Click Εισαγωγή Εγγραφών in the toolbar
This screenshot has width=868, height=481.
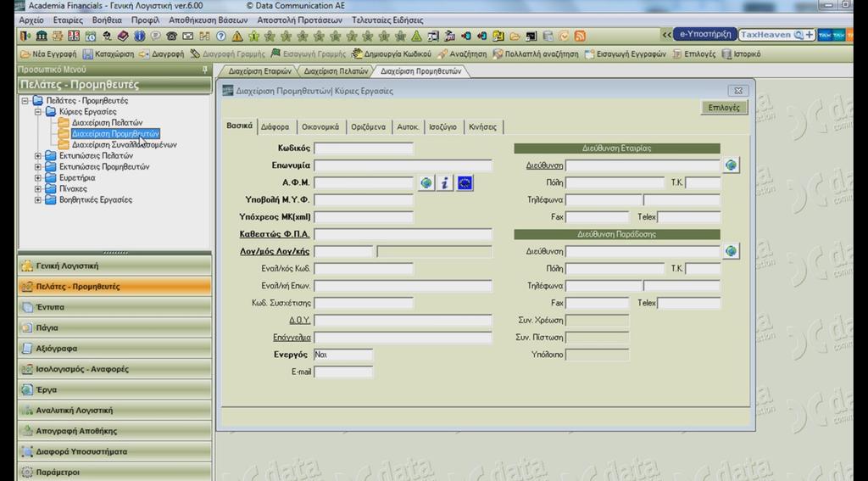[626, 54]
